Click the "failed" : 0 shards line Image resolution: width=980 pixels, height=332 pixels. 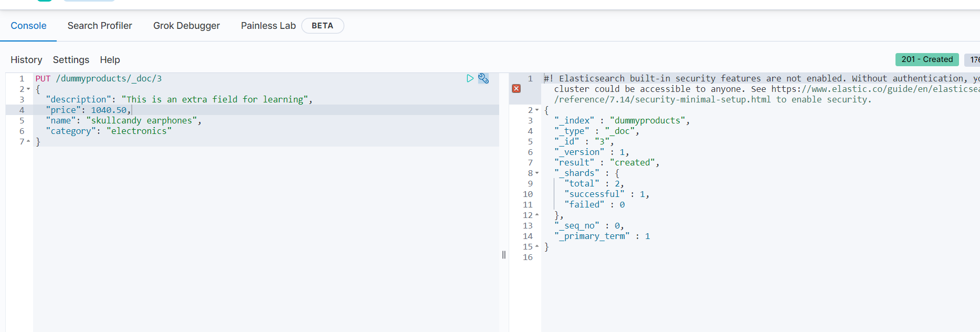(594, 204)
